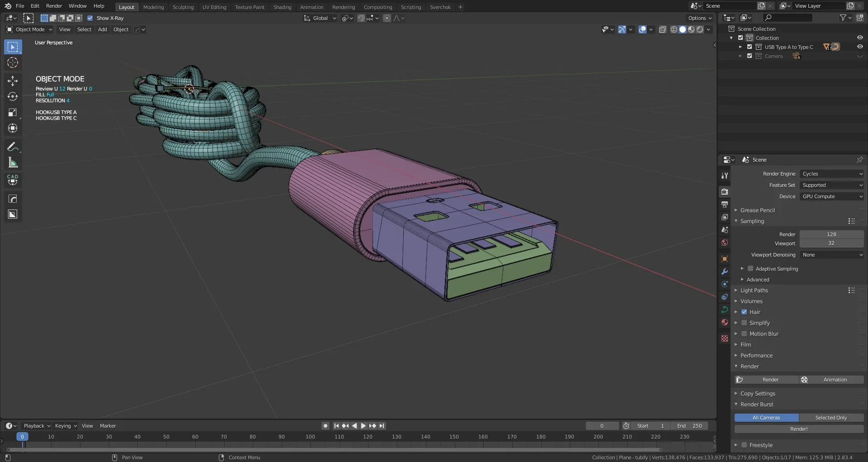Open the Render menu in top bar

click(x=54, y=6)
